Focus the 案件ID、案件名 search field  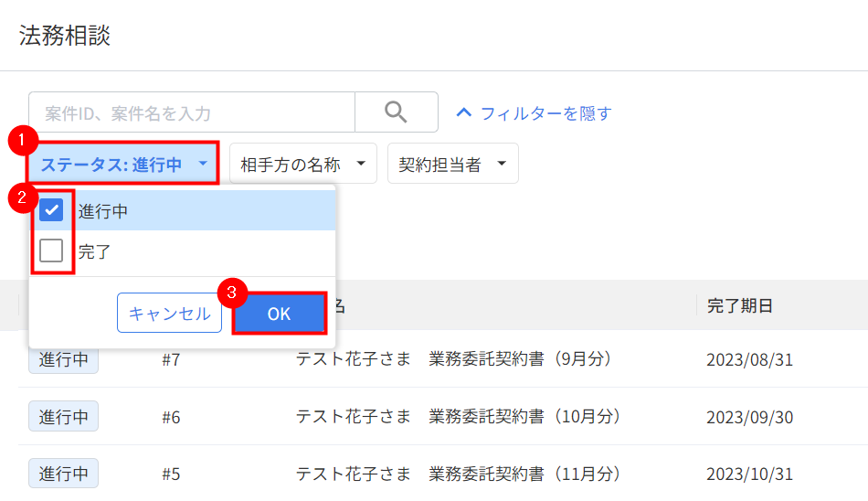[192, 112]
